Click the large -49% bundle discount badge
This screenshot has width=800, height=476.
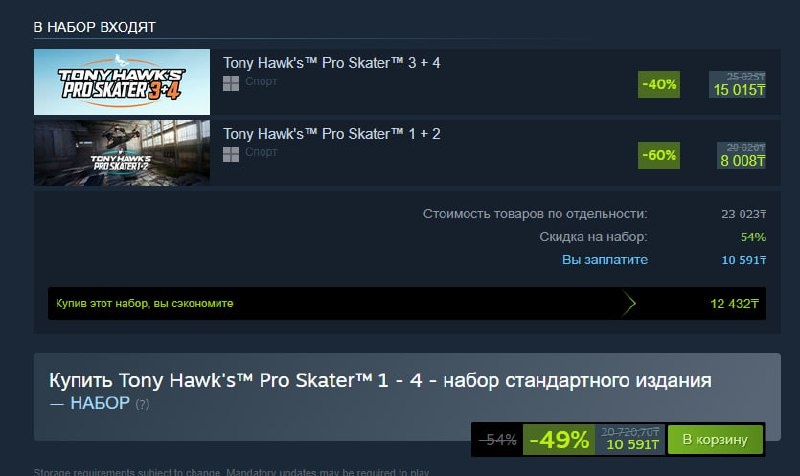pyautogui.click(x=559, y=439)
